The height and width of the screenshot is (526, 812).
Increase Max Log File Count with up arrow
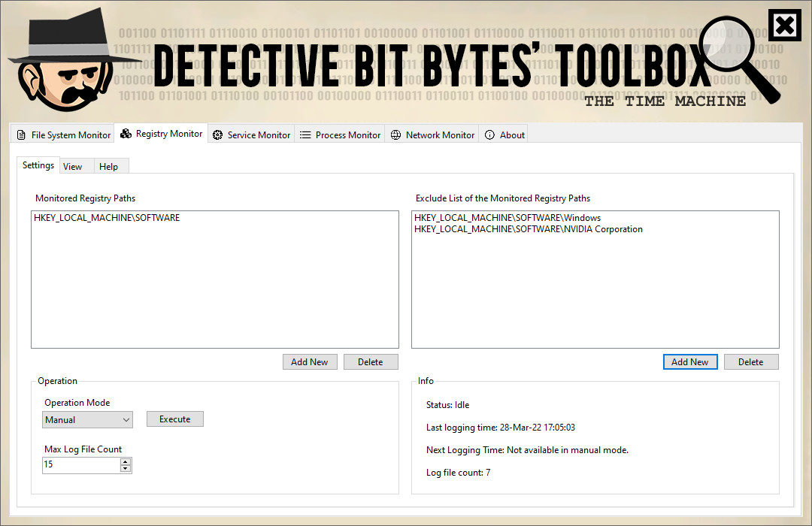tap(126, 461)
